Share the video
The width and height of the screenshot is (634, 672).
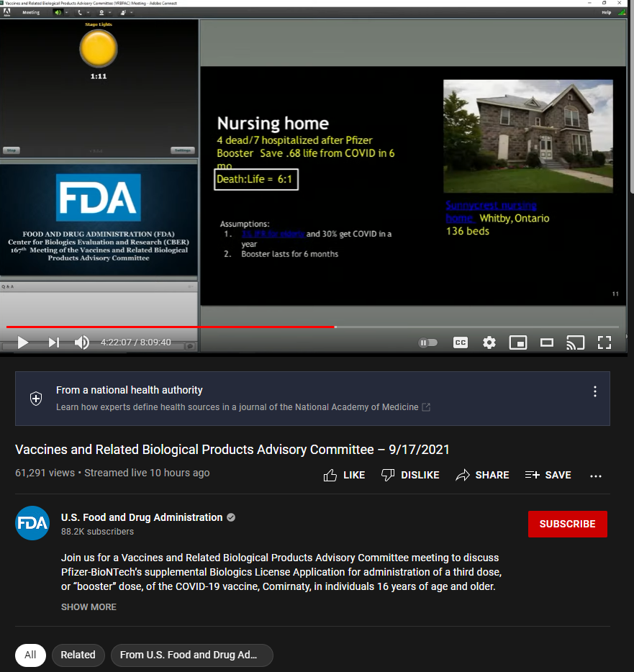pos(482,476)
